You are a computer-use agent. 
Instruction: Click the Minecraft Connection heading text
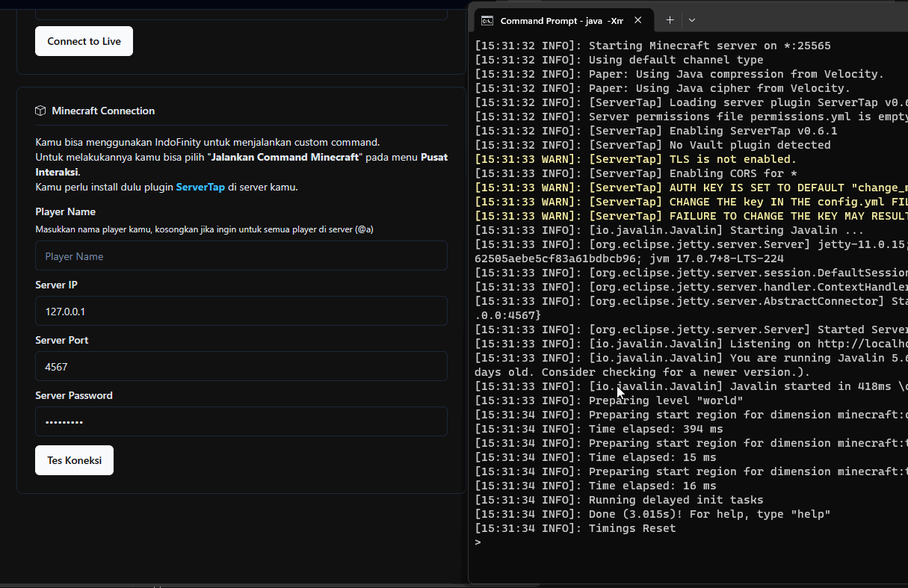(103, 111)
